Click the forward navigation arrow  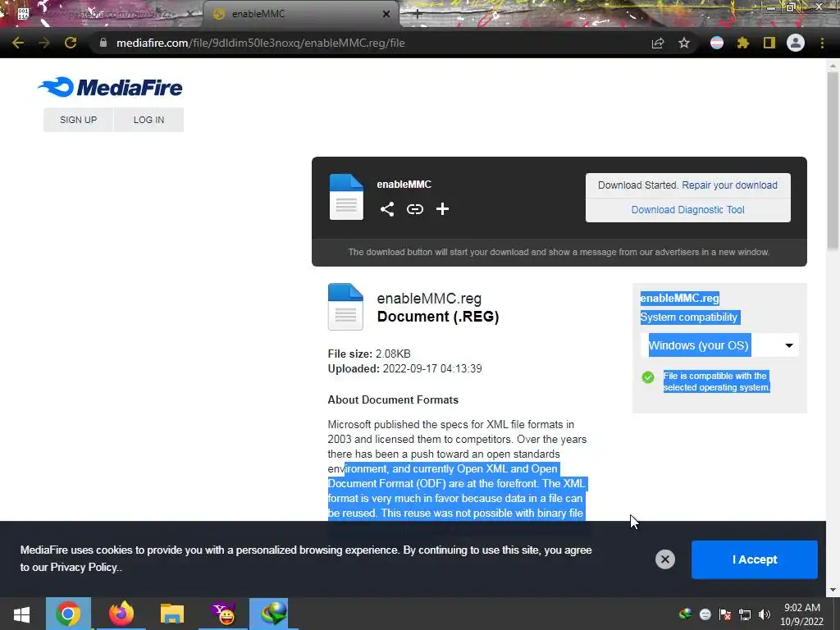(x=44, y=43)
